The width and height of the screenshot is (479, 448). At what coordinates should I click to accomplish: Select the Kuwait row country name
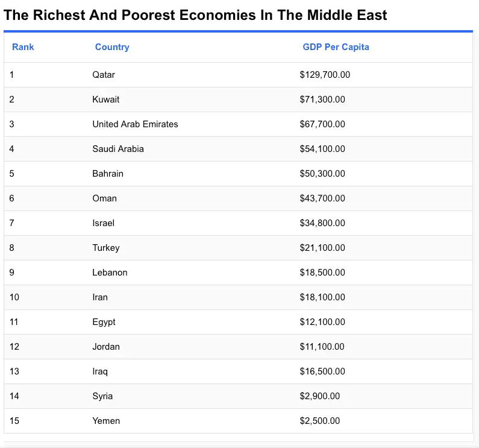(106, 99)
